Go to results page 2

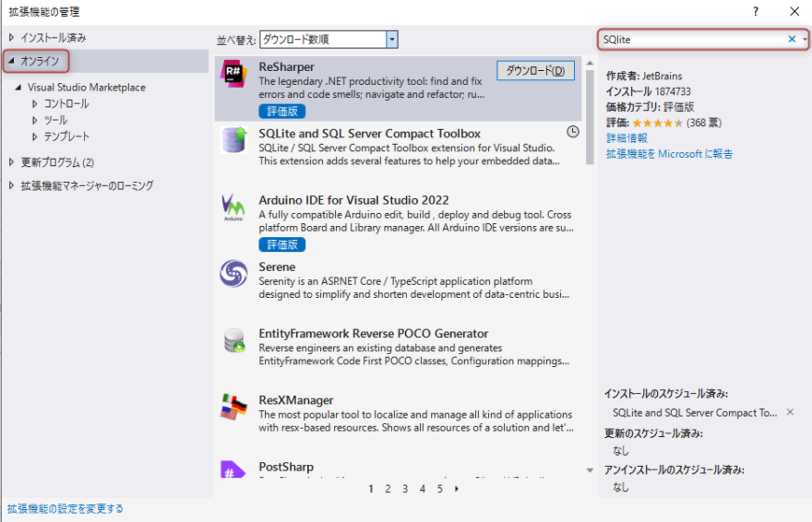[x=388, y=489]
